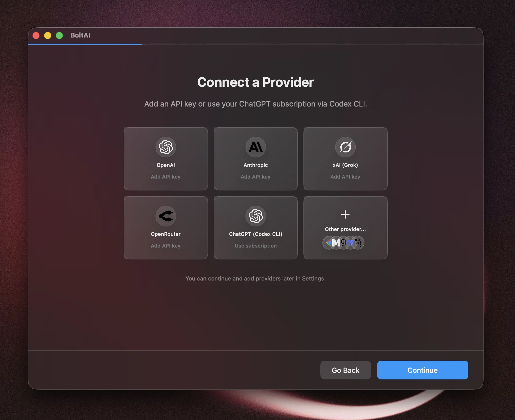Click Add API key under OpenAI
515x420 pixels.
pyautogui.click(x=166, y=177)
